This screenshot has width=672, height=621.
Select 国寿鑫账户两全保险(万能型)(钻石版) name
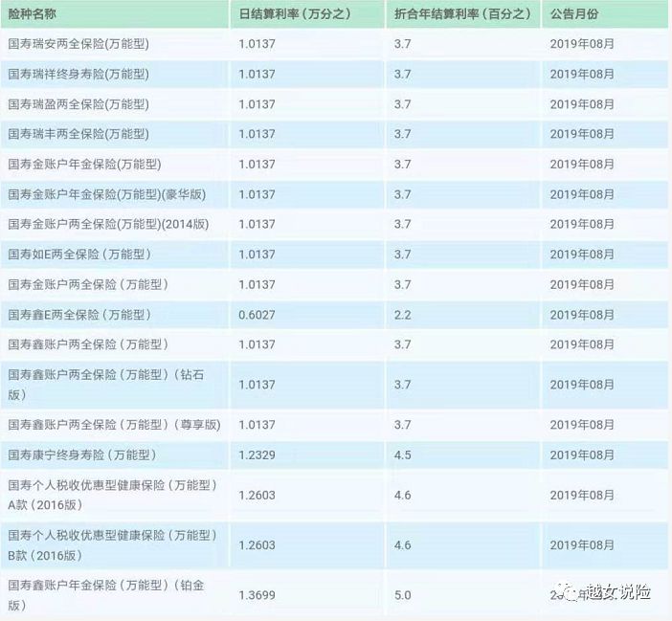106,385
